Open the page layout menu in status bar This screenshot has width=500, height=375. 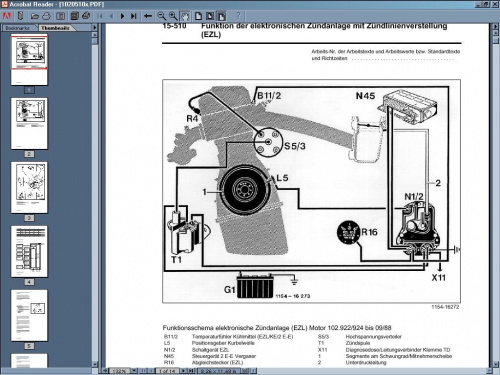pos(245,370)
